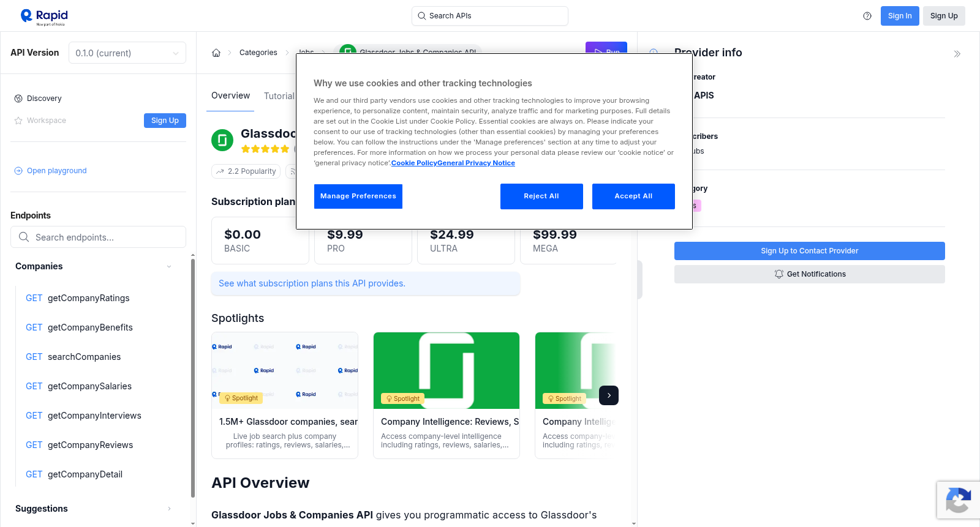Click Accept All cookies
The height and width of the screenshot is (527, 980).
tap(633, 196)
